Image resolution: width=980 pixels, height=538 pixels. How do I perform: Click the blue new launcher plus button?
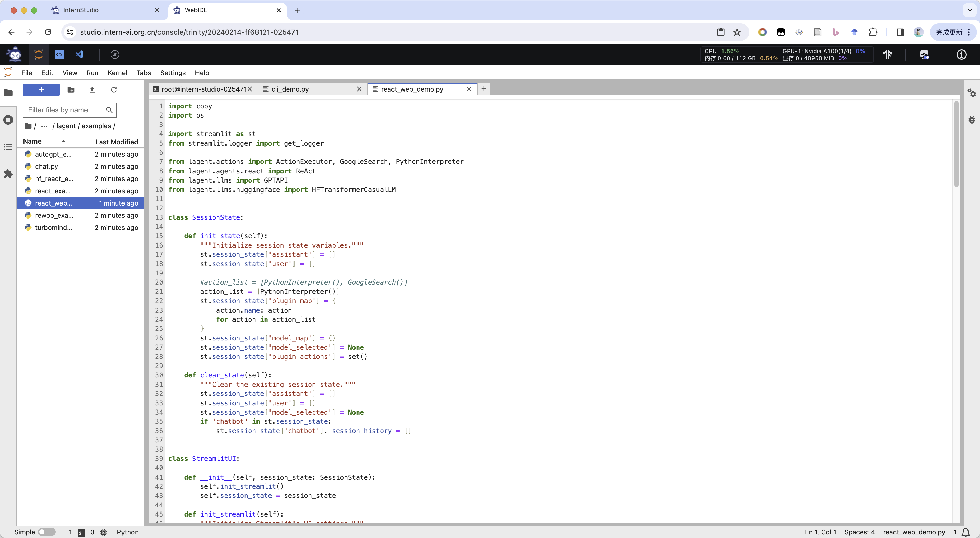coord(41,90)
